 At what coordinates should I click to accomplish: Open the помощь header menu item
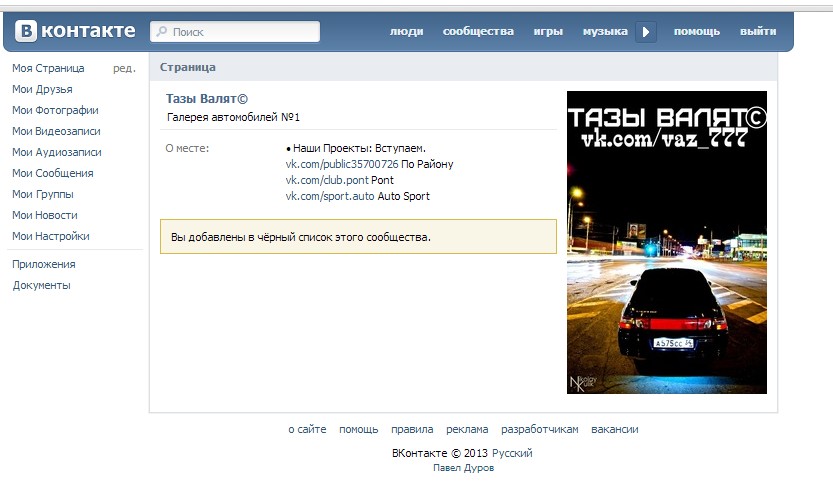point(696,31)
